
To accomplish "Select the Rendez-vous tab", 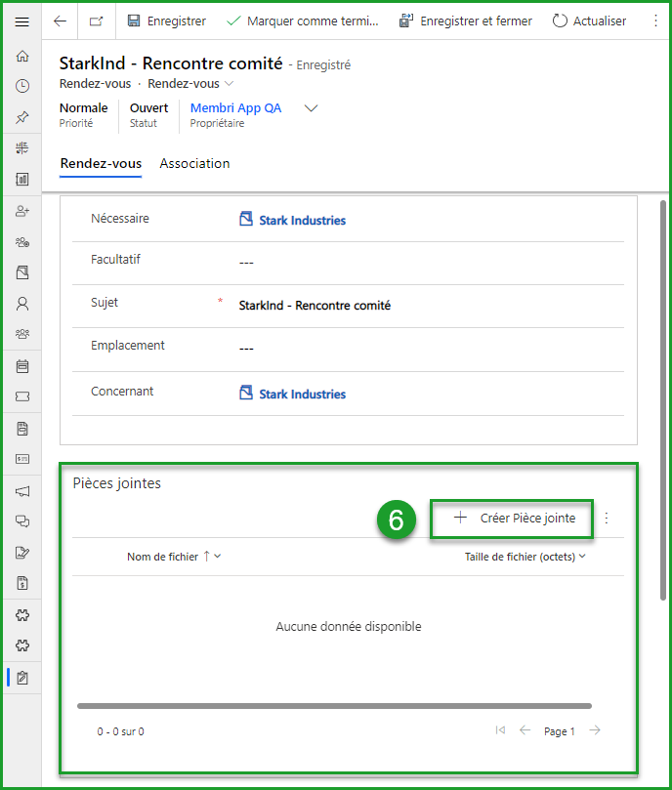I will point(101,163).
